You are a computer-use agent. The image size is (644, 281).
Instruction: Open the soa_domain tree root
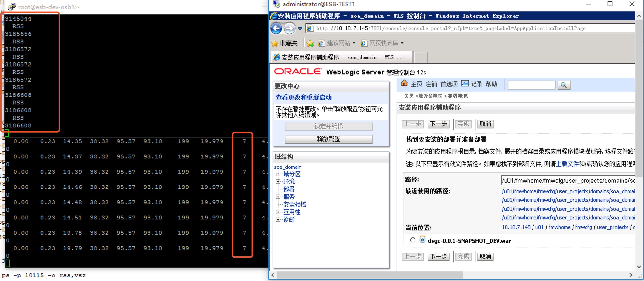tap(288, 167)
